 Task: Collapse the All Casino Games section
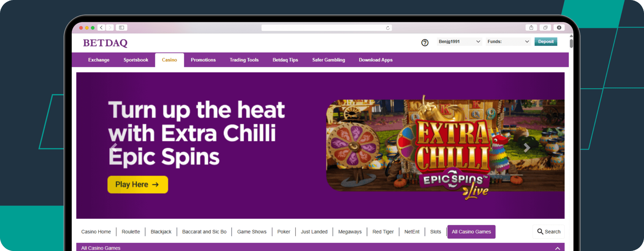coord(557,248)
